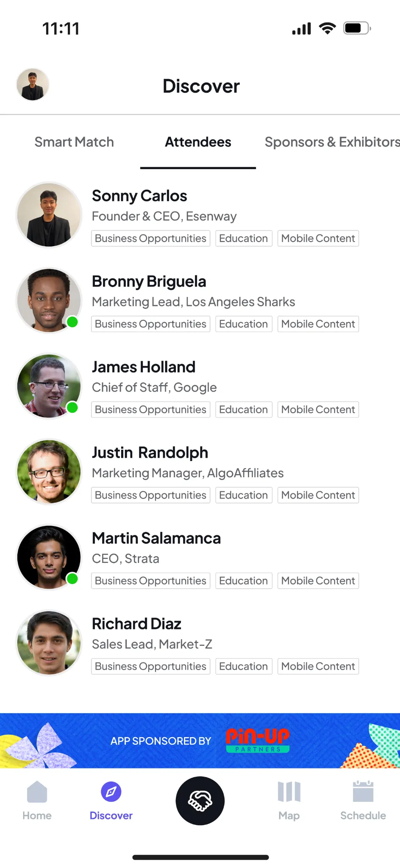
Task: View James Holland's profile photo
Action: click(x=49, y=386)
